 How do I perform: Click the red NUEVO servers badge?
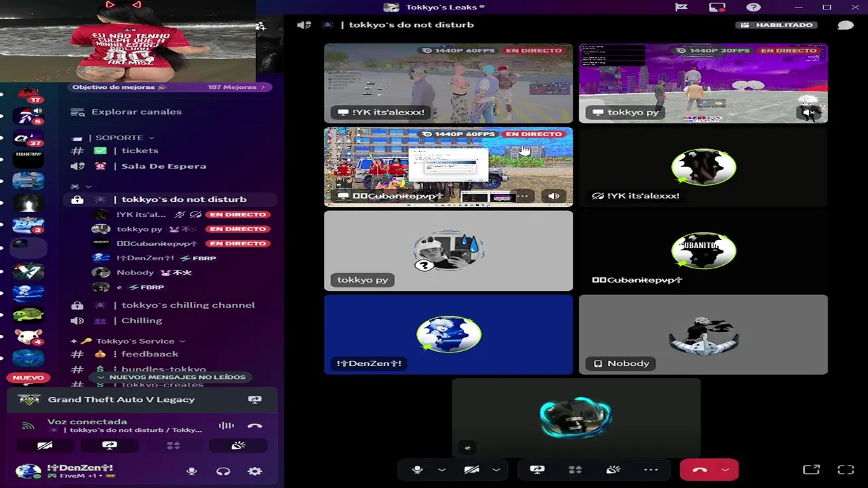tap(28, 378)
